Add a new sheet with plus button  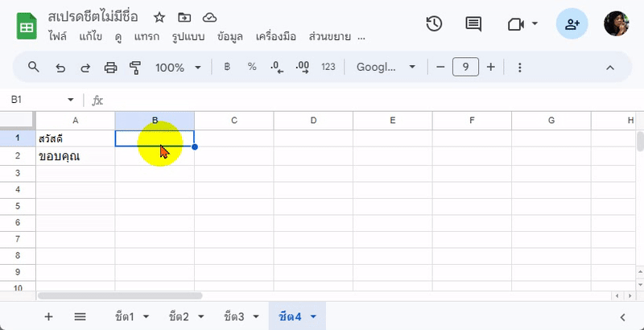click(48, 316)
